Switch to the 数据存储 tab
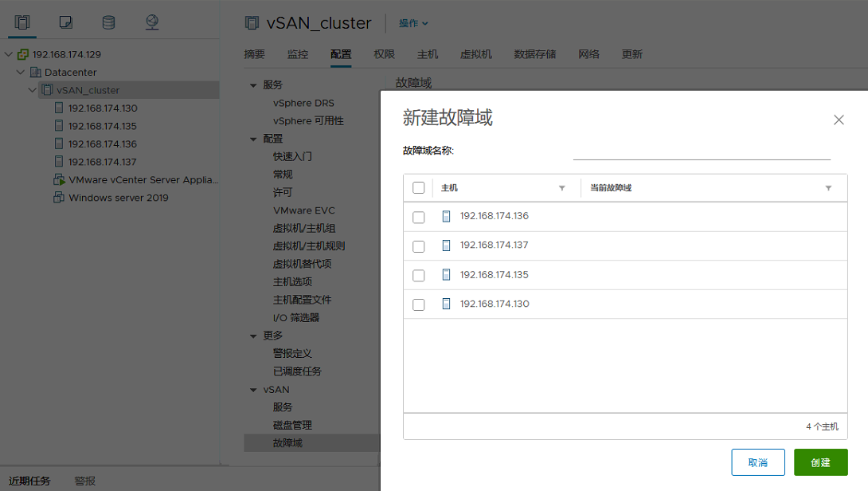This screenshot has height=491, width=868. 535,54
